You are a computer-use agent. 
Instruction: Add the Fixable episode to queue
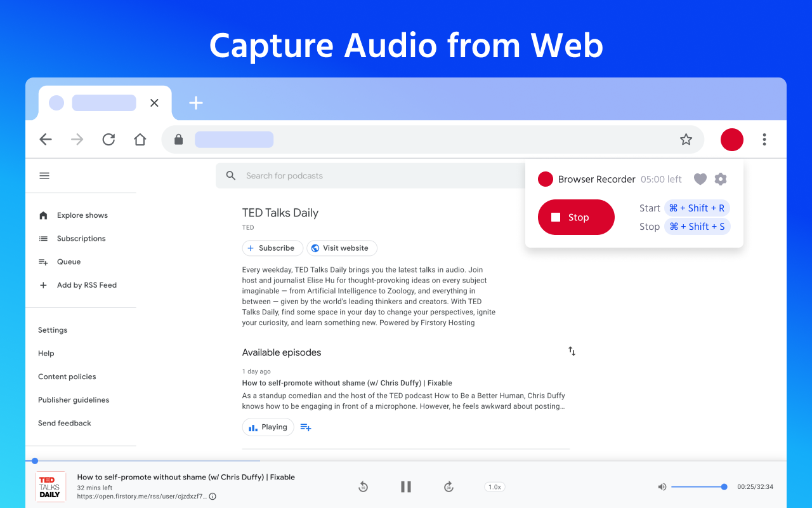[x=305, y=427]
